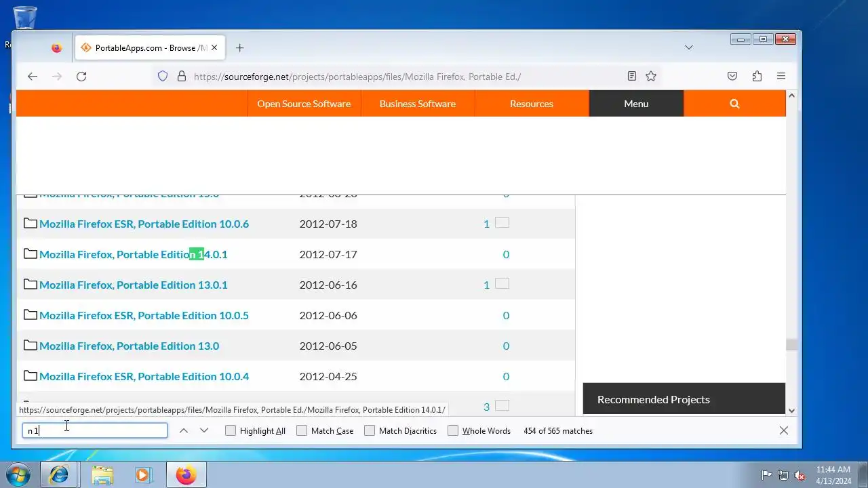This screenshot has height=488, width=868.
Task: Close the PortableApps.com tab
Action: 214,48
